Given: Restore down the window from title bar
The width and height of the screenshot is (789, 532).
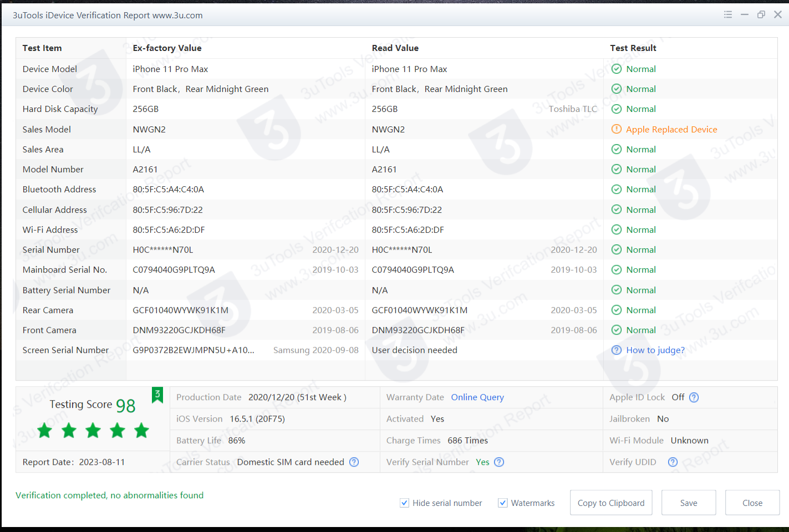Looking at the screenshot, I should pyautogui.click(x=761, y=15).
